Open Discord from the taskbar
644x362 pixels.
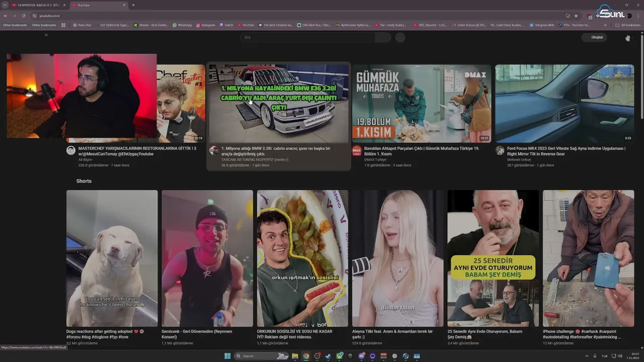click(362, 356)
